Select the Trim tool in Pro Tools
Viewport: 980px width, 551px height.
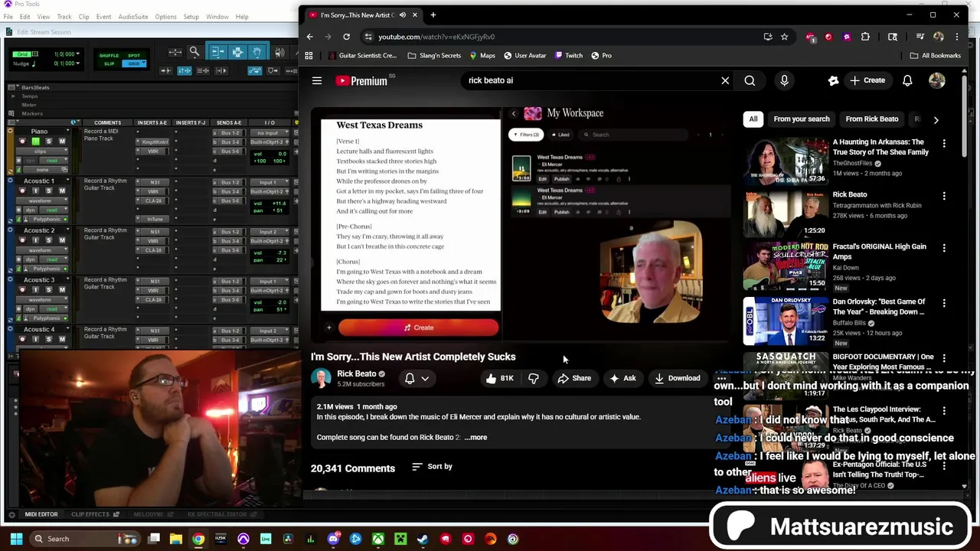coord(217,52)
